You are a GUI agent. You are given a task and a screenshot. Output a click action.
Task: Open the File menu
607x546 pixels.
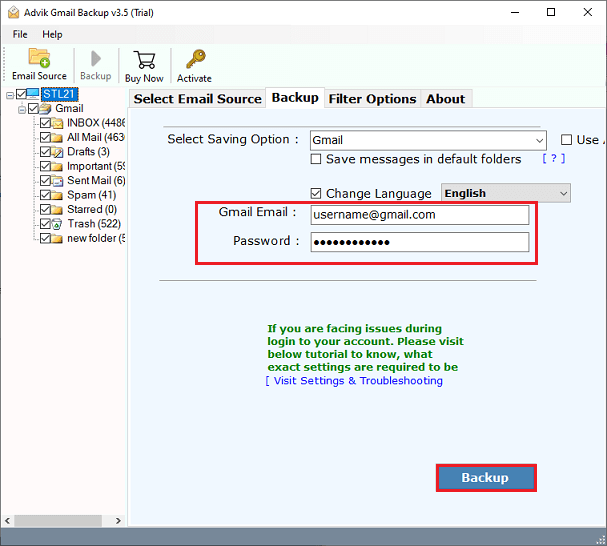[x=20, y=34]
